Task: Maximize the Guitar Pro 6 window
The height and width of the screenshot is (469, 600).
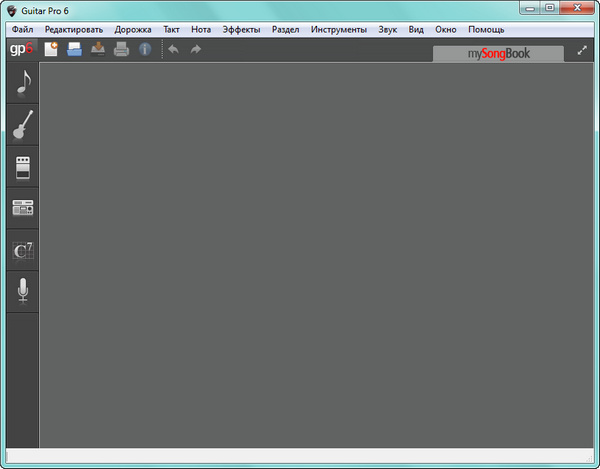Action: pos(550,8)
